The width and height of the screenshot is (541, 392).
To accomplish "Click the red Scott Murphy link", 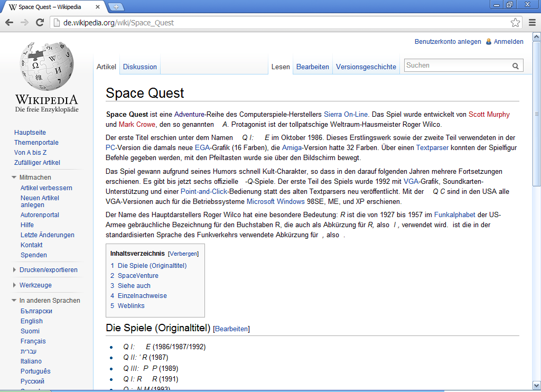I will coord(489,115).
